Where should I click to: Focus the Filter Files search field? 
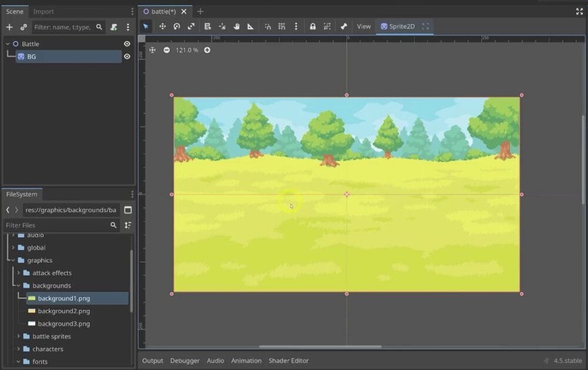(61, 225)
